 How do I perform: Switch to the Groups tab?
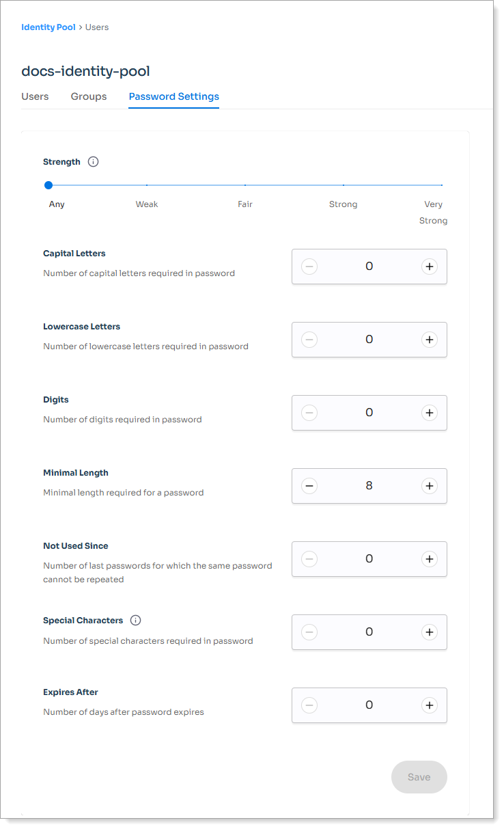coord(89,96)
